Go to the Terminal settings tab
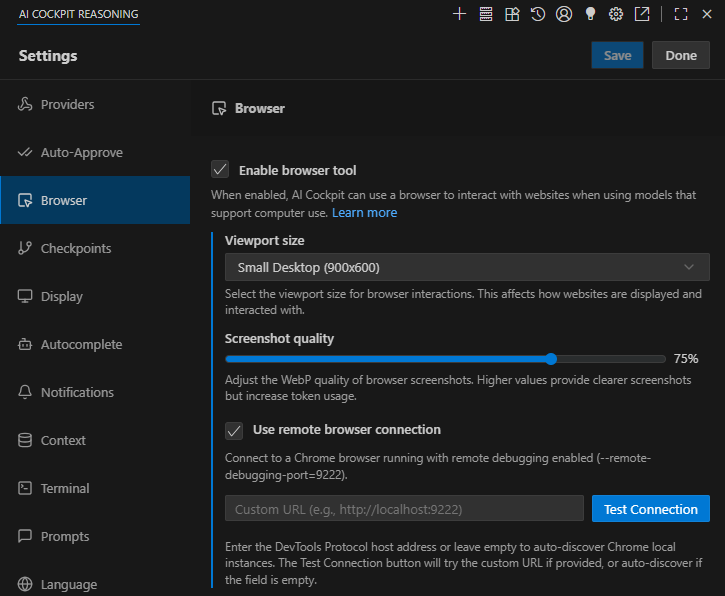This screenshot has height=596, width=725. point(65,489)
